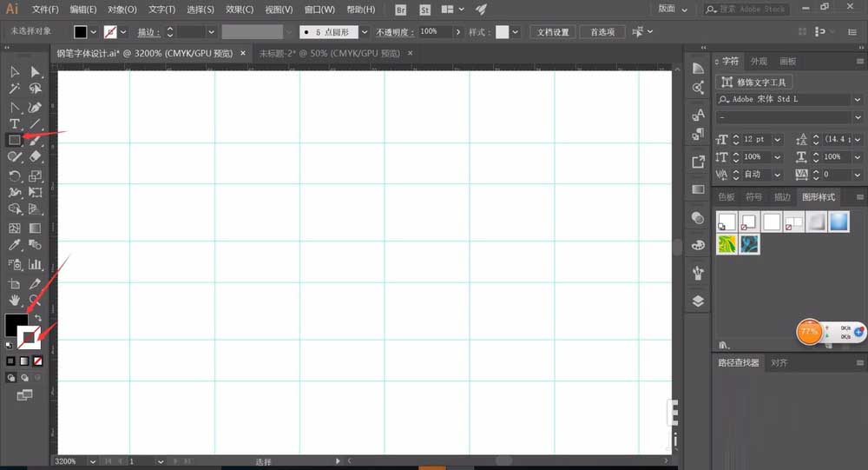The width and height of the screenshot is (868, 470).
Task: Click the 描边 label link
Action: (x=148, y=32)
